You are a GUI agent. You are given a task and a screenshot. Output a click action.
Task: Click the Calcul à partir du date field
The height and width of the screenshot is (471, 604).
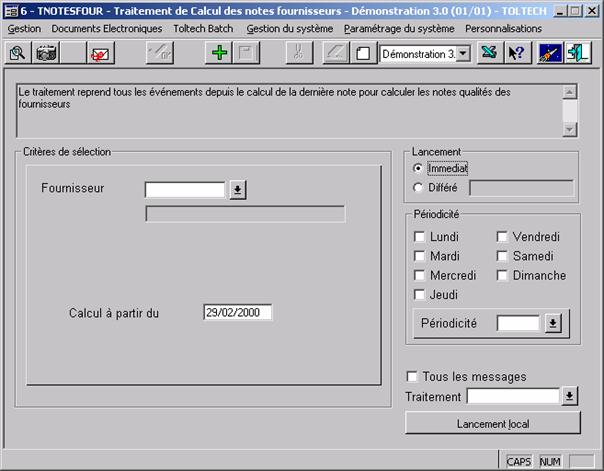tap(237, 312)
